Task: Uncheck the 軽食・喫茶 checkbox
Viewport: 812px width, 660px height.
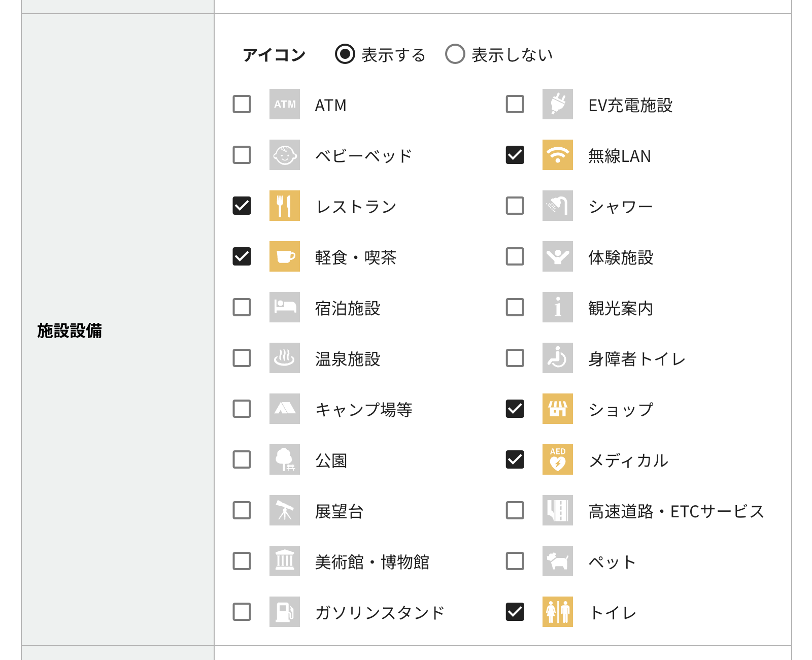Action: [242, 256]
